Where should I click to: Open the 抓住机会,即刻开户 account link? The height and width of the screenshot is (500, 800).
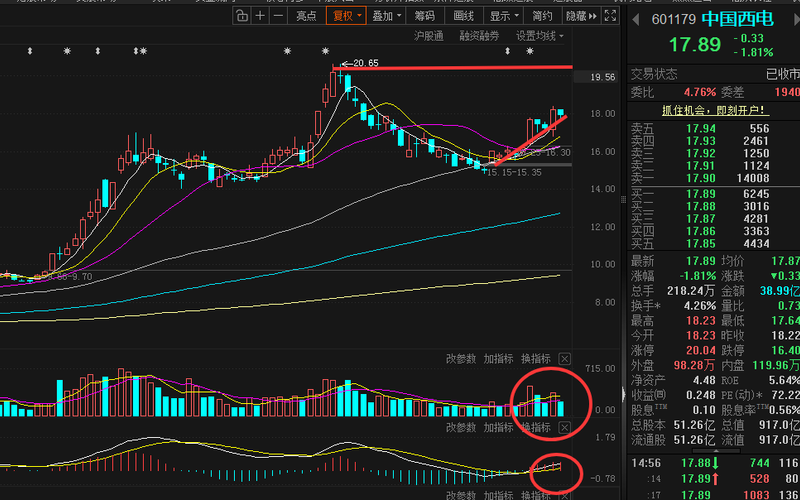(716, 110)
